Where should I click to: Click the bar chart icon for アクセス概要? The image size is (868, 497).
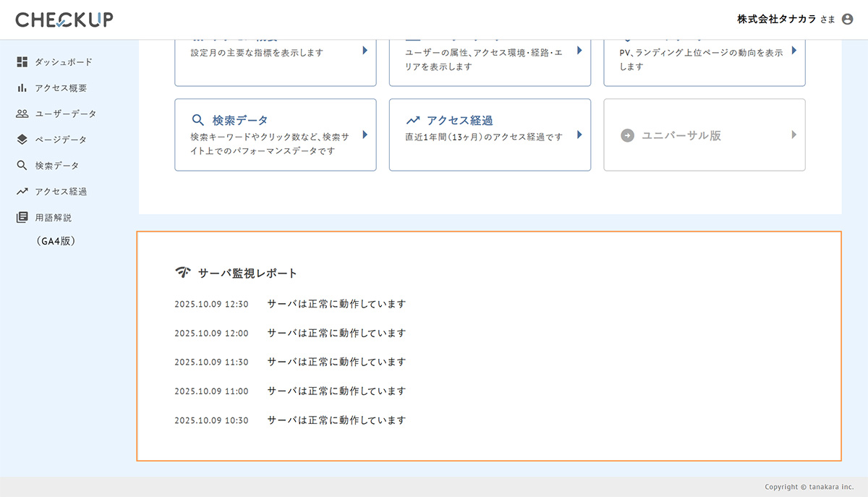pos(22,88)
